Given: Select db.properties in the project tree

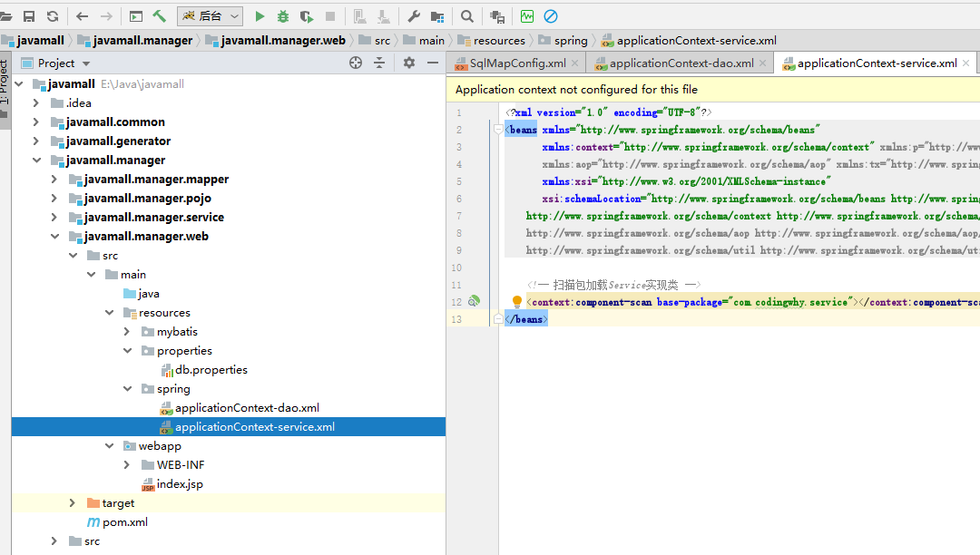Looking at the screenshot, I should pos(211,370).
